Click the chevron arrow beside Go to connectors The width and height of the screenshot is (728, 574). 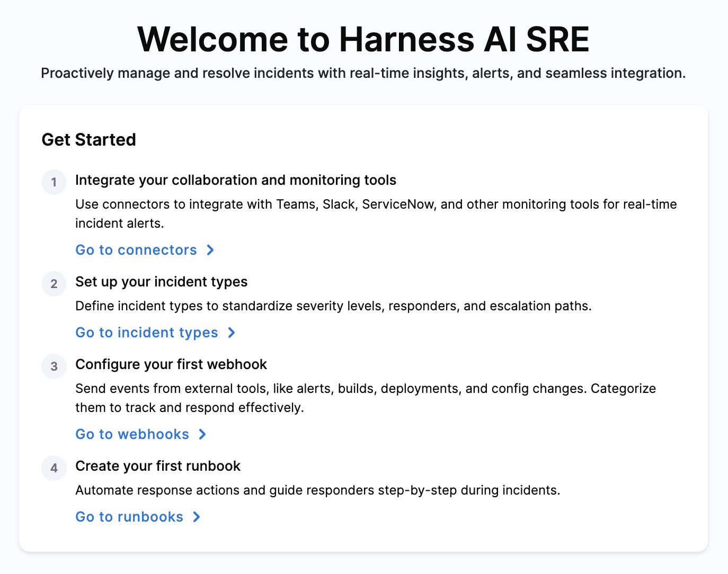pyautogui.click(x=210, y=250)
